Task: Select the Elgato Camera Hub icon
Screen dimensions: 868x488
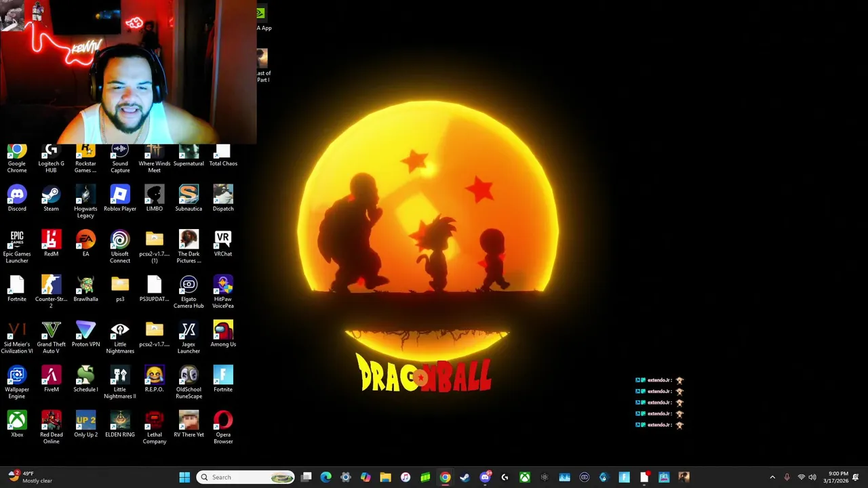Action: [x=189, y=292]
